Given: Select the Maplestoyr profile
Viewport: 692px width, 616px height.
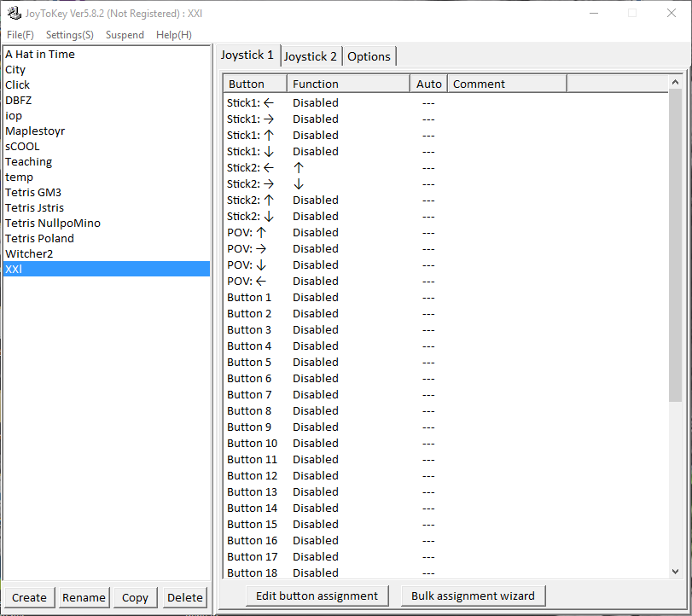Looking at the screenshot, I should [107, 131].
